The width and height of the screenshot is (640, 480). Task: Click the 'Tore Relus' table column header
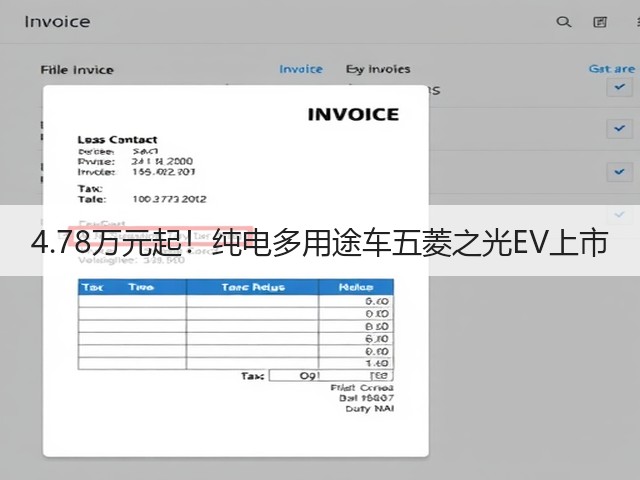[x=253, y=287]
